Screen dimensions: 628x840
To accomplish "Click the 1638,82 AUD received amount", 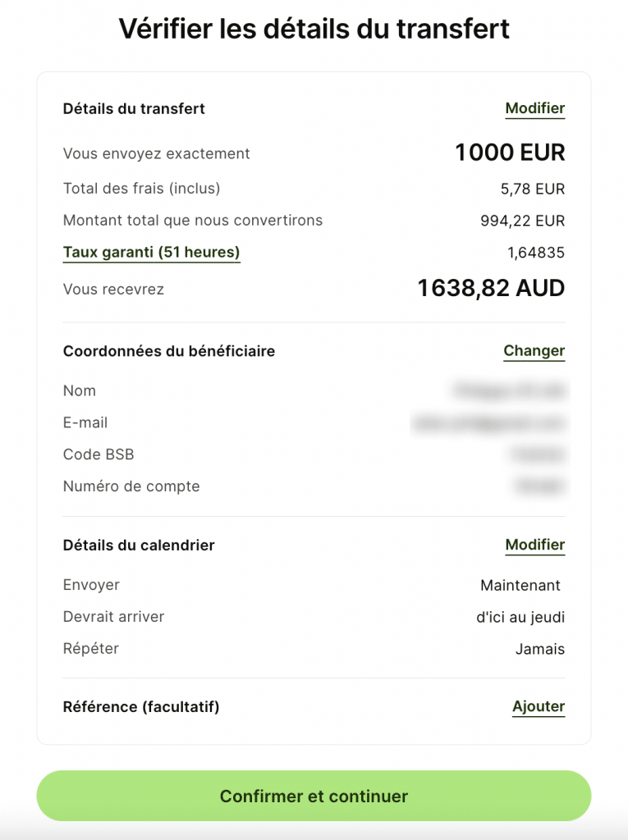I will click(491, 288).
